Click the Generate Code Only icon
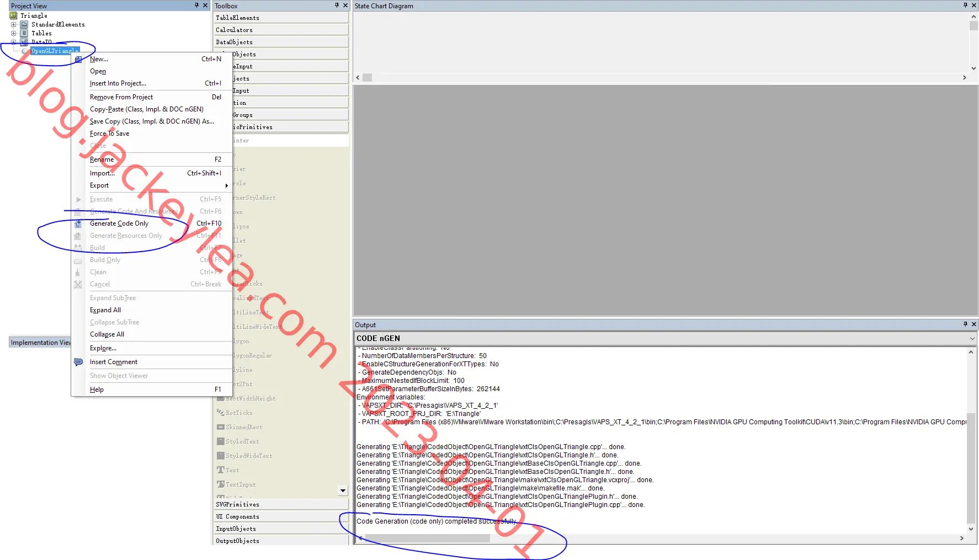This screenshot has height=560, width=979. coord(78,223)
